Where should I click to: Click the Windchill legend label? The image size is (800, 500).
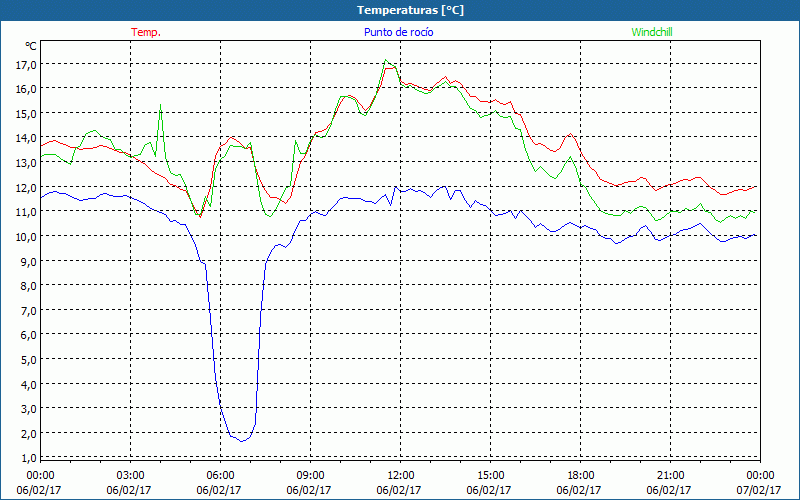[652, 32]
